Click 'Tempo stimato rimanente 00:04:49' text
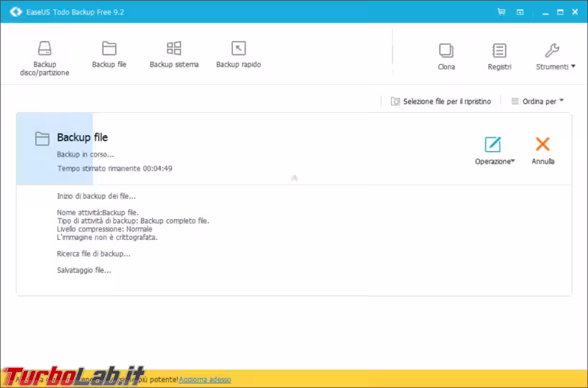This screenshot has height=388, width=588. point(115,169)
